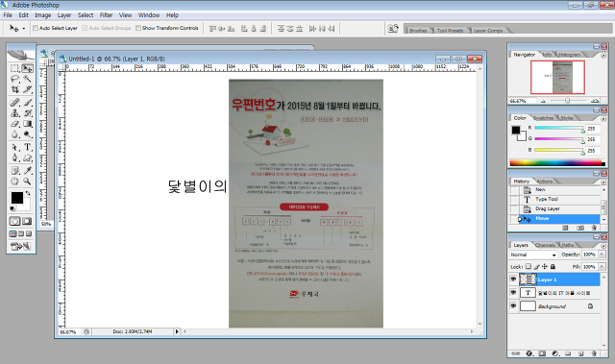This screenshot has height=364, width=615.
Task: Open the File menu
Action: pos(8,15)
